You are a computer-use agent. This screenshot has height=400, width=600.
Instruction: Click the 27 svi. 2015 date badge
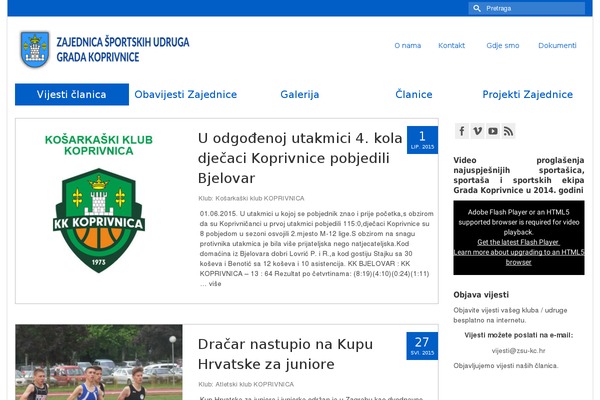pyautogui.click(x=422, y=346)
